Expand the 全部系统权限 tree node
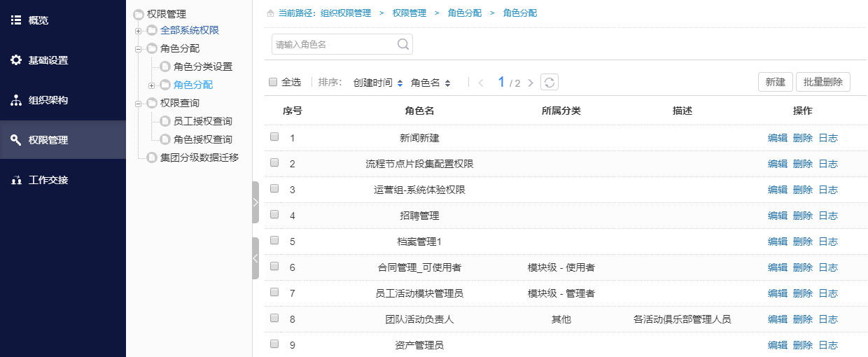This screenshot has width=868, height=357. pos(139,30)
